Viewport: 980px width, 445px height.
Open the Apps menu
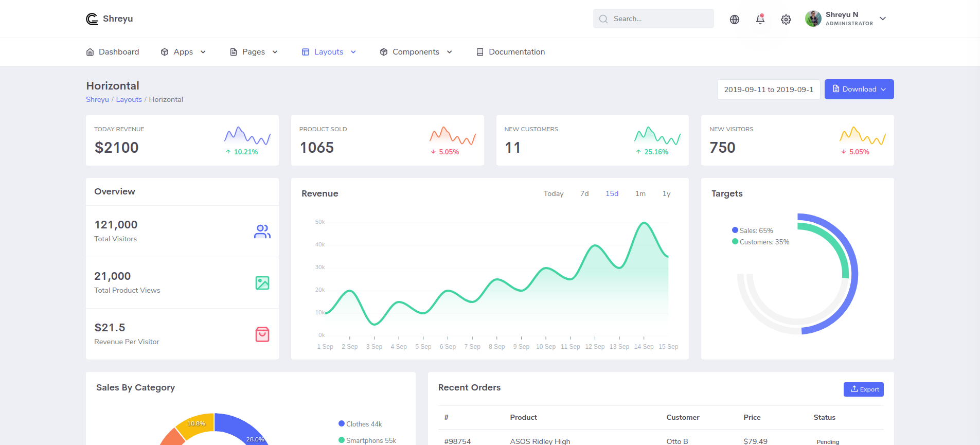[x=184, y=52]
